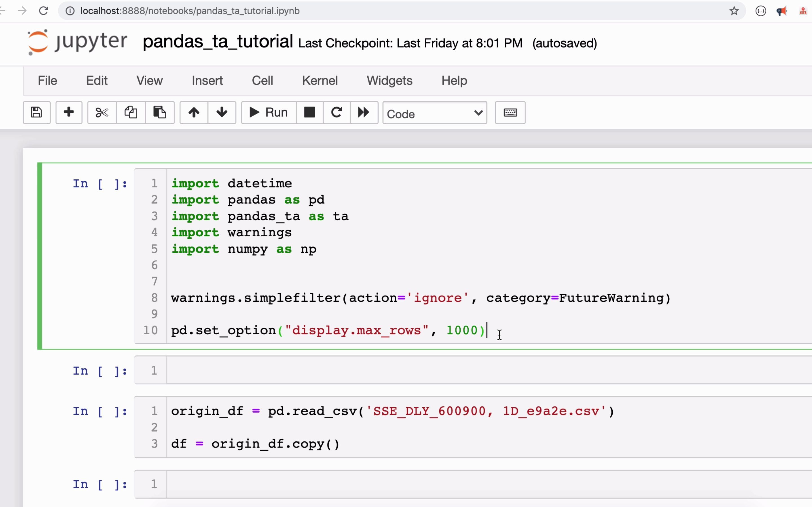The width and height of the screenshot is (812, 507).
Task: Move selected cell down arrow
Action: pos(222,112)
